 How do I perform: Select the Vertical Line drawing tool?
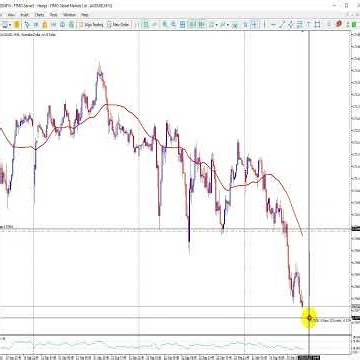(264, 25)
